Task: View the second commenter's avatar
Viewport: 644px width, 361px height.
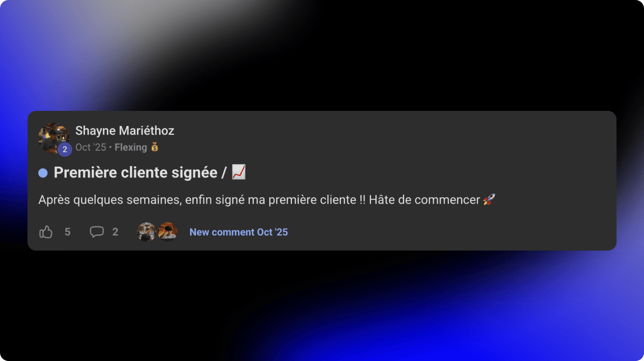Action: pos(167,232)
